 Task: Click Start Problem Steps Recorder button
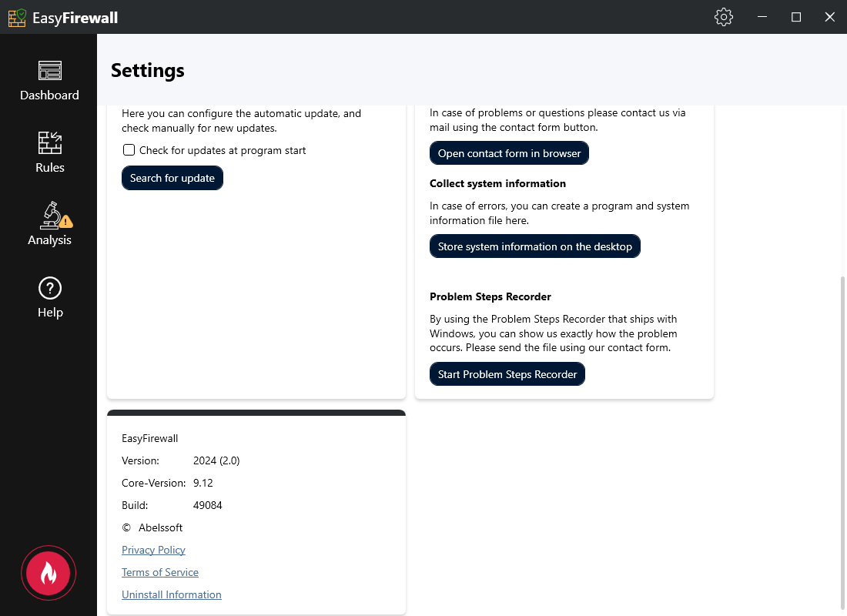pos(507,374)
